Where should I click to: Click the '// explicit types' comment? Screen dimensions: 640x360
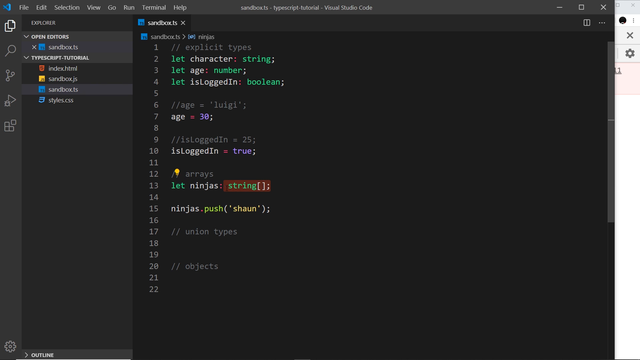211,47
